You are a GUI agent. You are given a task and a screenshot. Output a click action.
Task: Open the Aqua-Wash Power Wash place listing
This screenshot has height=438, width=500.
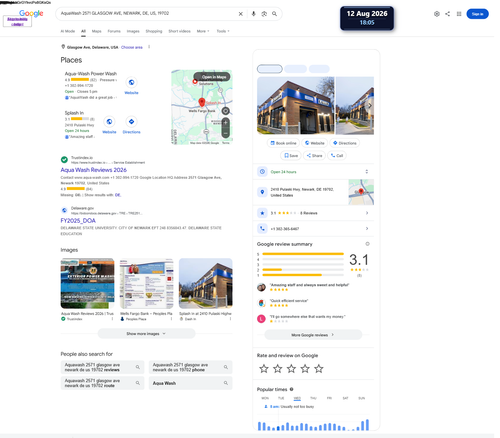tap(91, 74)
